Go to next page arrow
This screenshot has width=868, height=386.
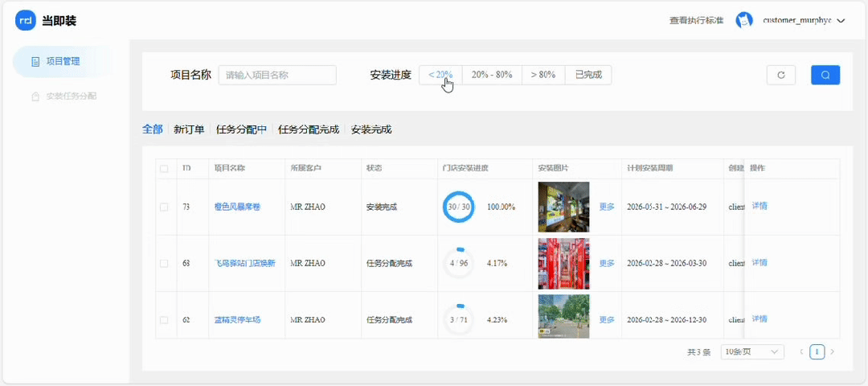[832, 351]
